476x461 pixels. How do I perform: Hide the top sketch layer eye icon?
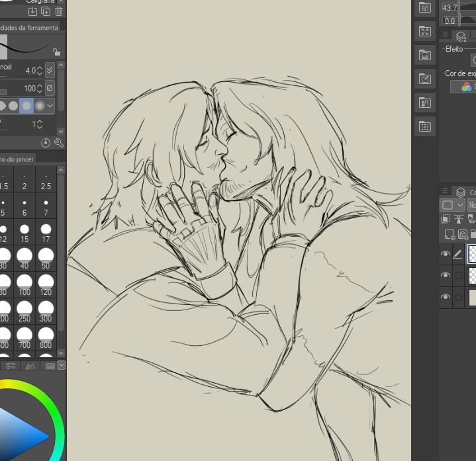446,253
